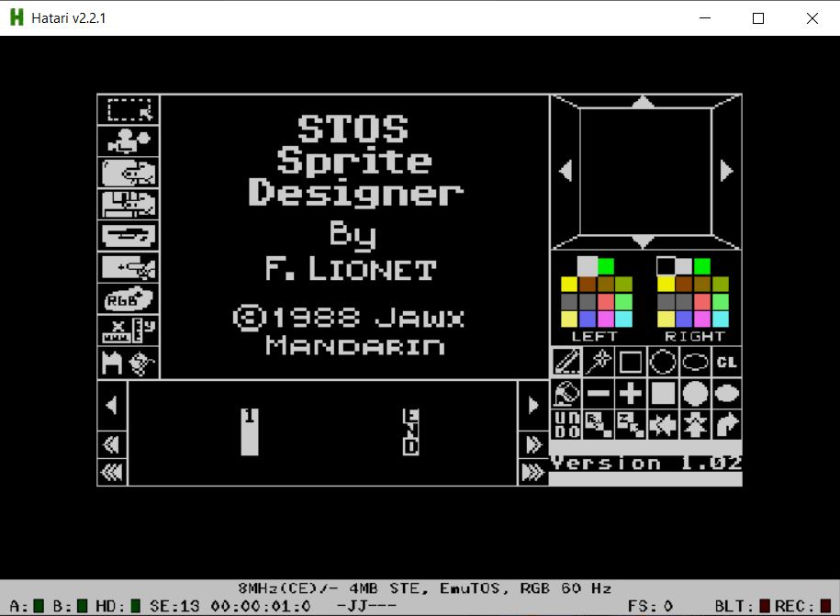Pick magenta swatch in RIGHT palette
Viewport: 840px width, 616px height.
coord(701,319)
